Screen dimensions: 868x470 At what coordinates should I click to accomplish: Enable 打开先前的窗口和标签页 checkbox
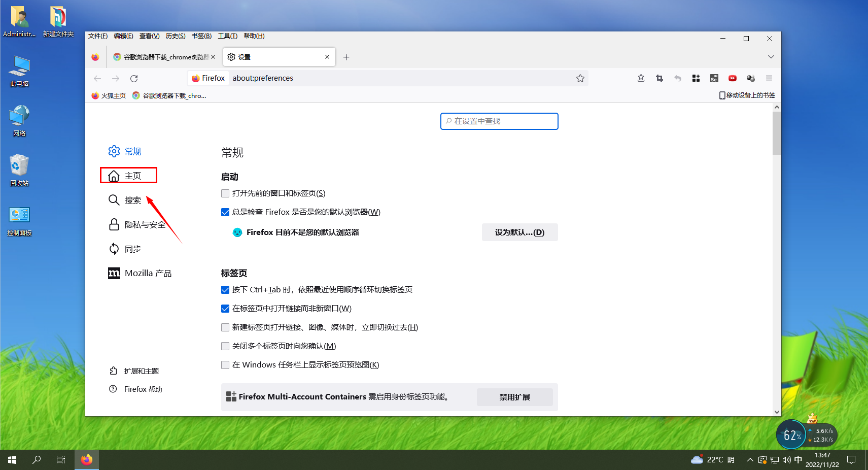coord(225,193)
